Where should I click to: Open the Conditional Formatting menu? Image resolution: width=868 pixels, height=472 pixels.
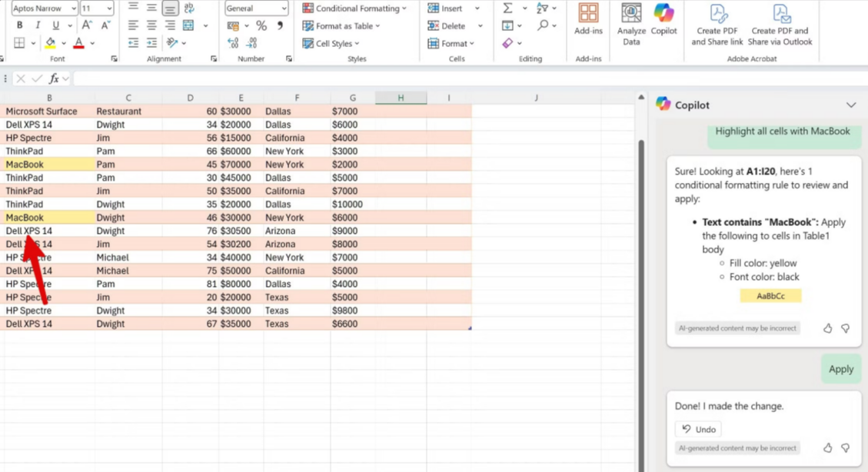[354, 8]
